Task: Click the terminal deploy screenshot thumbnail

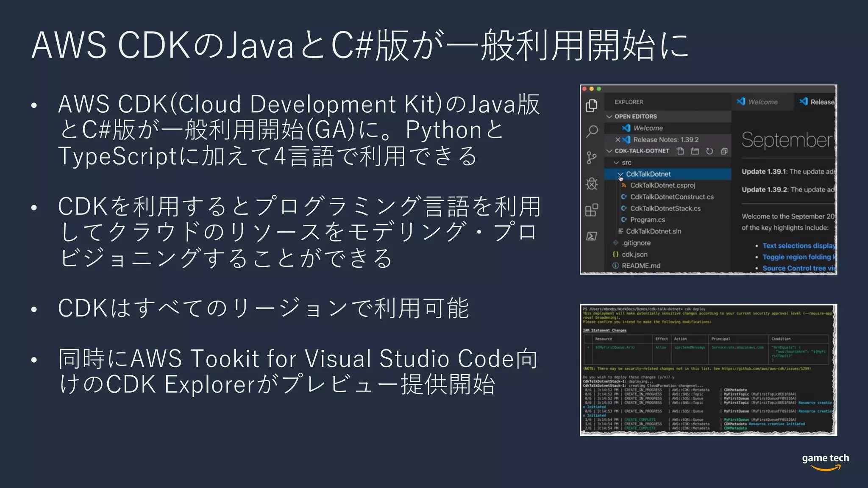Action: tap(708, 370)
